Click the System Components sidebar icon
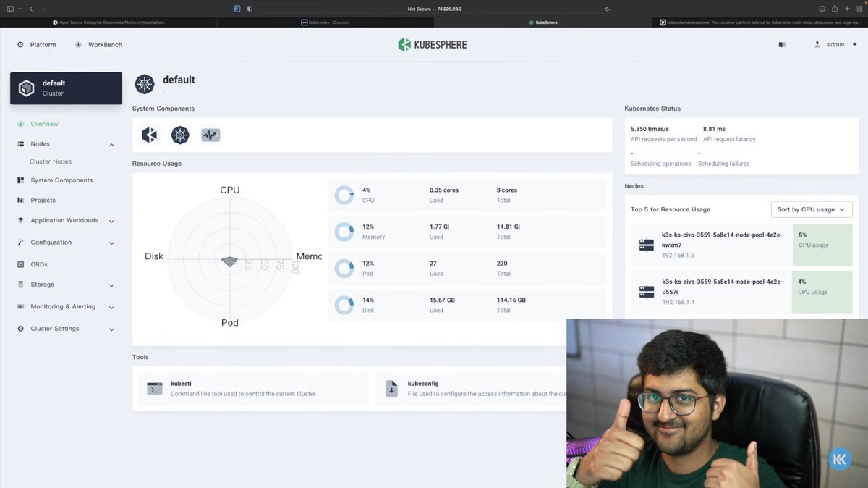 21,180
